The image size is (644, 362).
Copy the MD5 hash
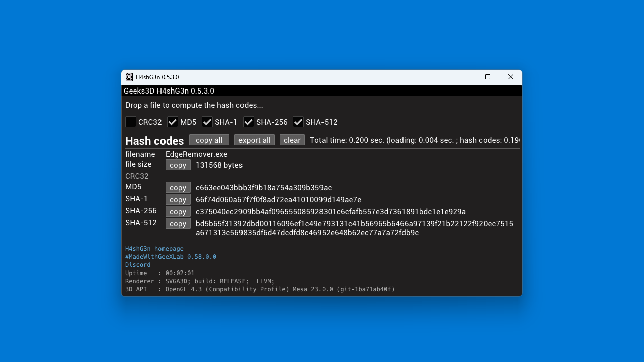(178, 187)
